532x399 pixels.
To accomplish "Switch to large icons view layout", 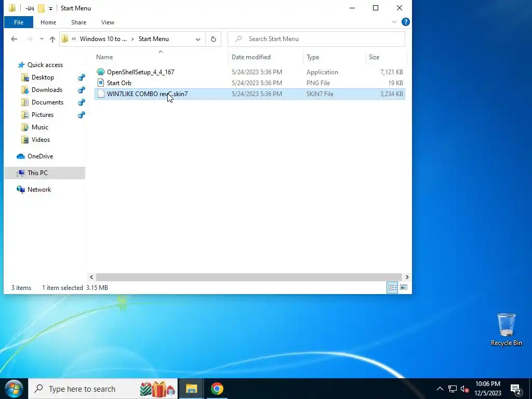I will click(x=403, y=288).
